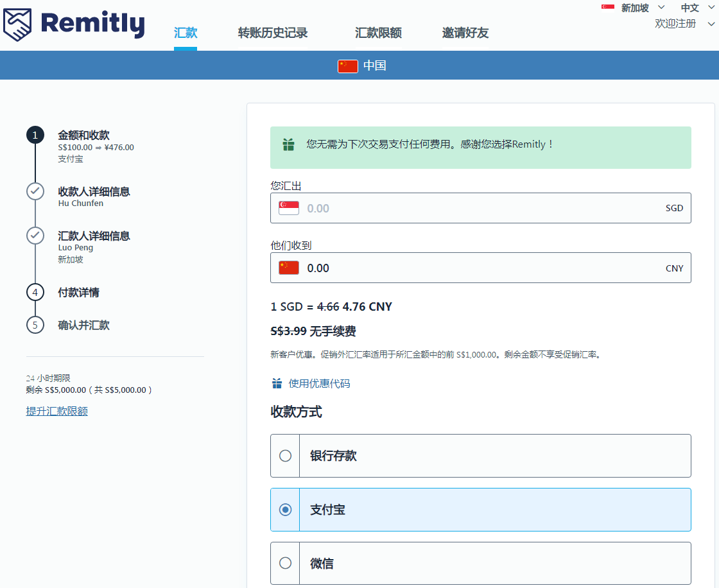
Task: Expand the 欢迎注册 account menu
Action: click(x=684, y=24)
